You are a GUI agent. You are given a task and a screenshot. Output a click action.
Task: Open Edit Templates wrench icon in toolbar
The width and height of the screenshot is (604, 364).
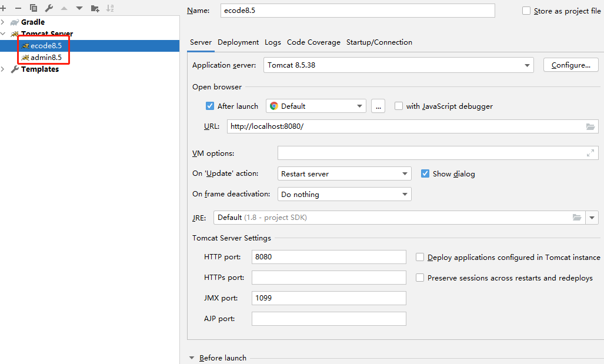point(49,8)
